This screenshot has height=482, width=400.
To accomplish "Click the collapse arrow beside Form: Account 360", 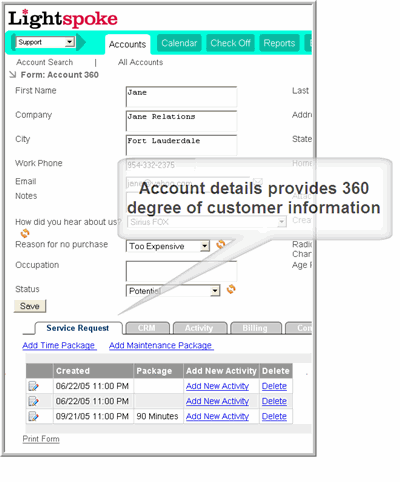I will tap(13, 74).
